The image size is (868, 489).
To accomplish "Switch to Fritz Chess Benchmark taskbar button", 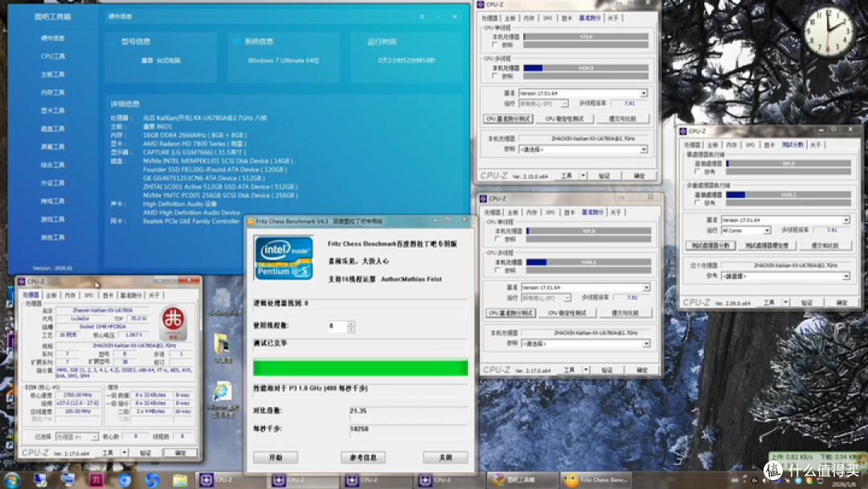I will tap(595, 480).
